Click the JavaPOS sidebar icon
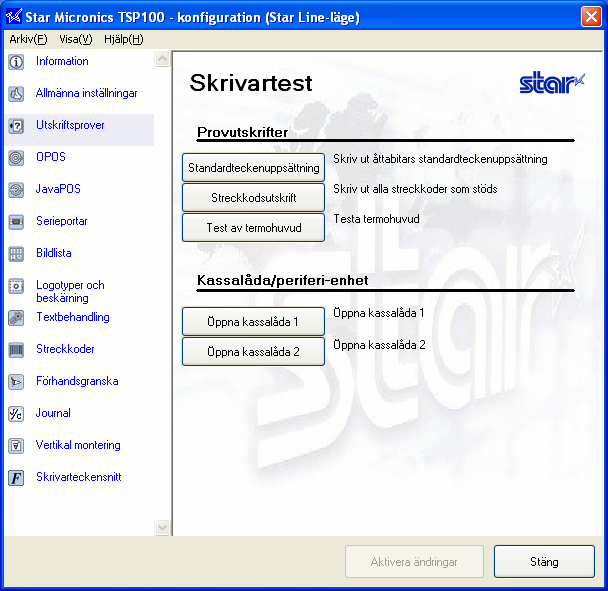608x591 pixels. 16,190
